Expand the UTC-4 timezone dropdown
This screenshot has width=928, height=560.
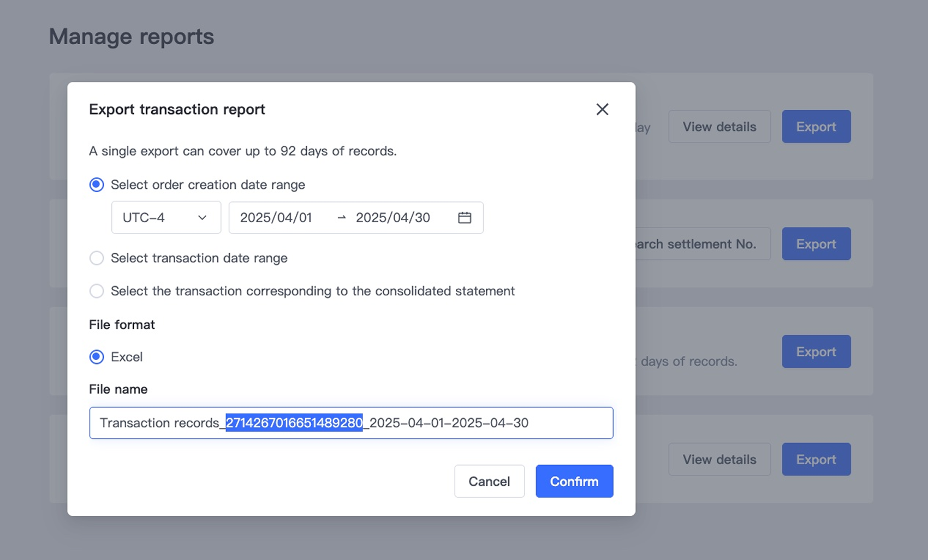[x=165, y=218]
